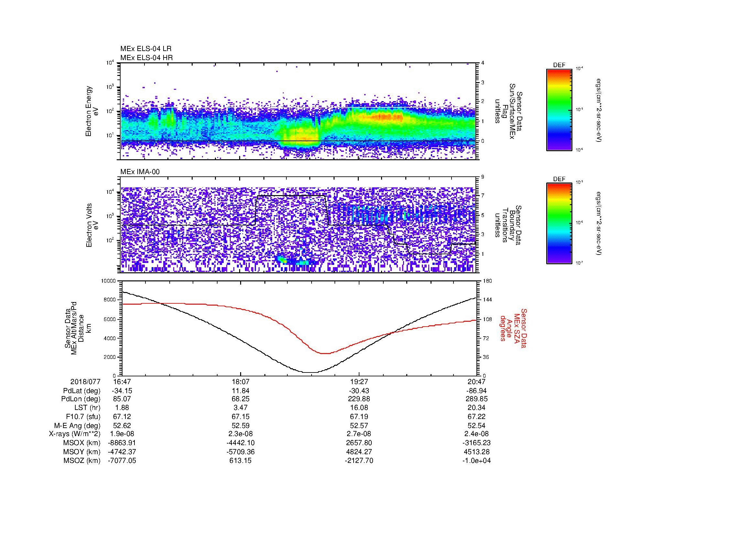Viewport: 756px width, 534px height.
Task: Click the MSOX (km) row label
Action: [82, 443]
